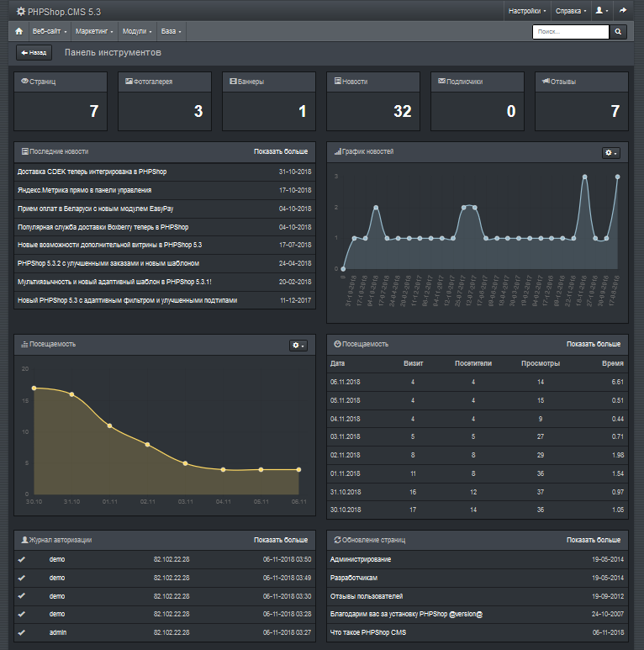Click the Просмотры column header
The image size is (644, 650).
pos(541,363)
